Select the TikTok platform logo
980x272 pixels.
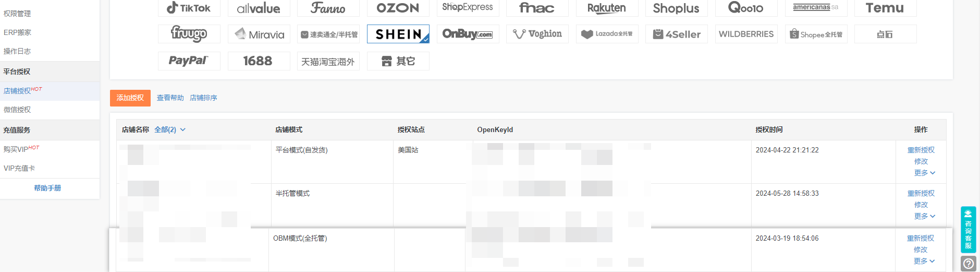[x=189, y=8]
